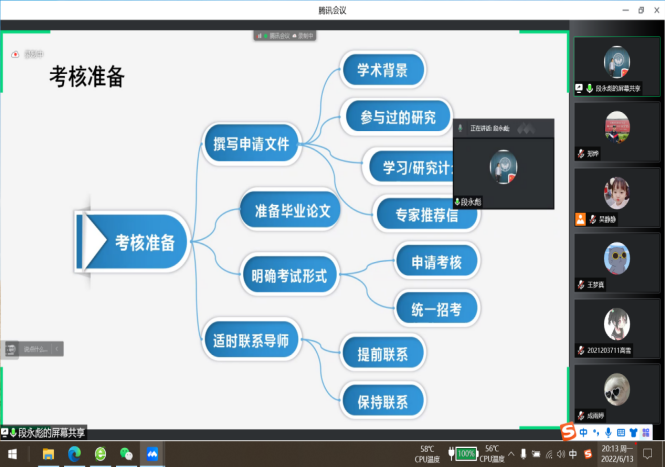Click the 学术背景 node
This screenshot has height=467, width=665.
[382, 70]
